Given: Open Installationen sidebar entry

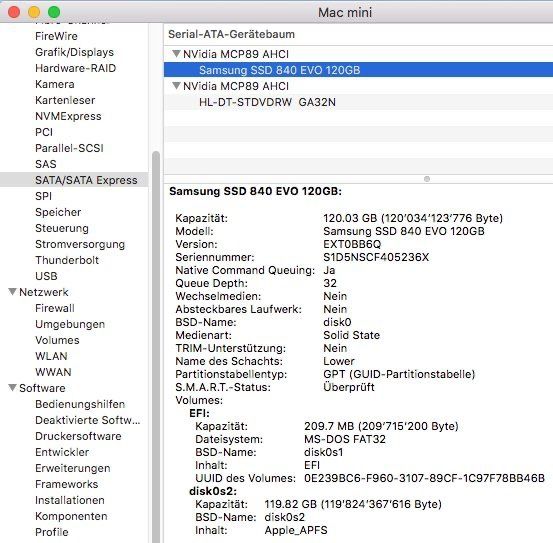Looking at the screenshot, I should [69, 500].
